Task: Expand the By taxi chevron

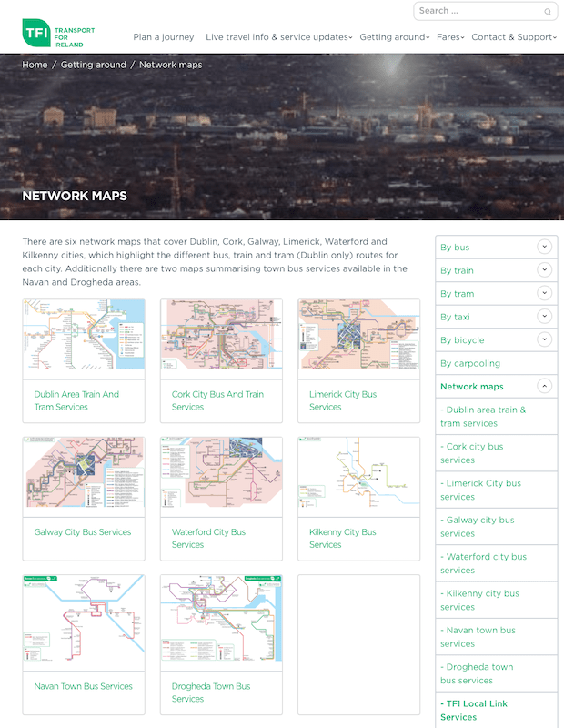Action: 544,317
